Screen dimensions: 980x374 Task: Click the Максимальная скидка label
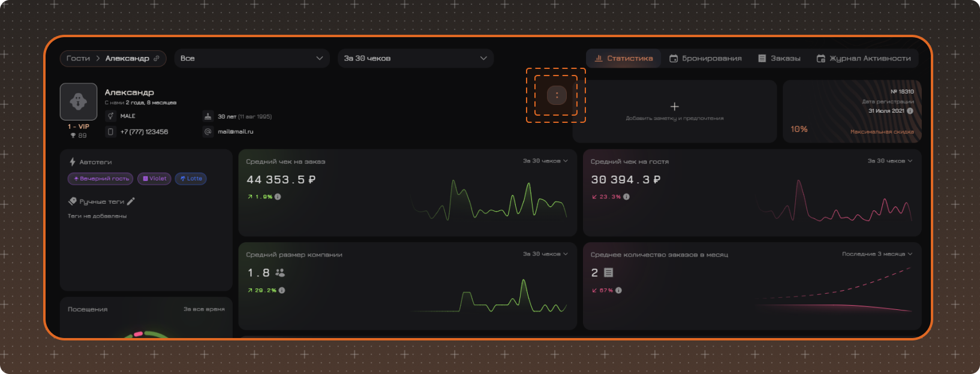(x=882, y=132)
